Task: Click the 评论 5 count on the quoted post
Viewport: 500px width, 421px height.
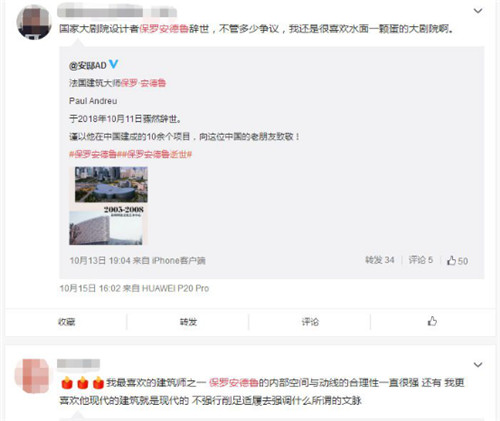Action: tap(421, 260)
